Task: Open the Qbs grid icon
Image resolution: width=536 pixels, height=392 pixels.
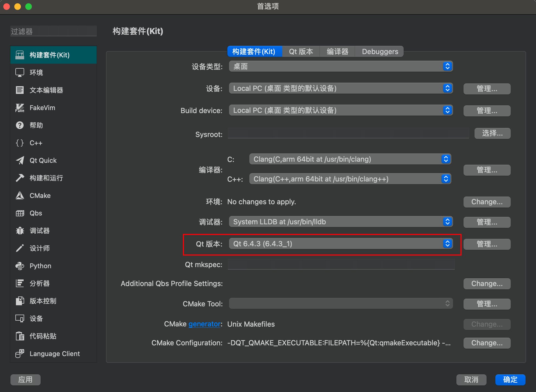Action: 20,213
